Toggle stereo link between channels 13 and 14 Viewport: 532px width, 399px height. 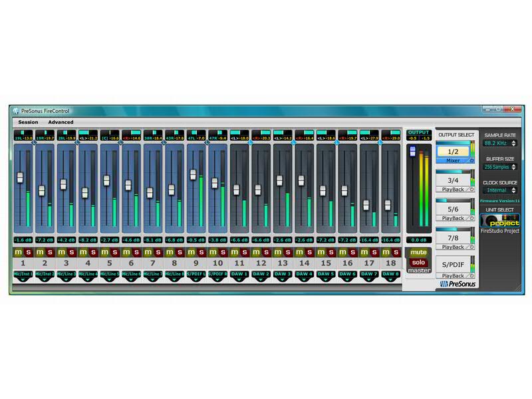294,142
